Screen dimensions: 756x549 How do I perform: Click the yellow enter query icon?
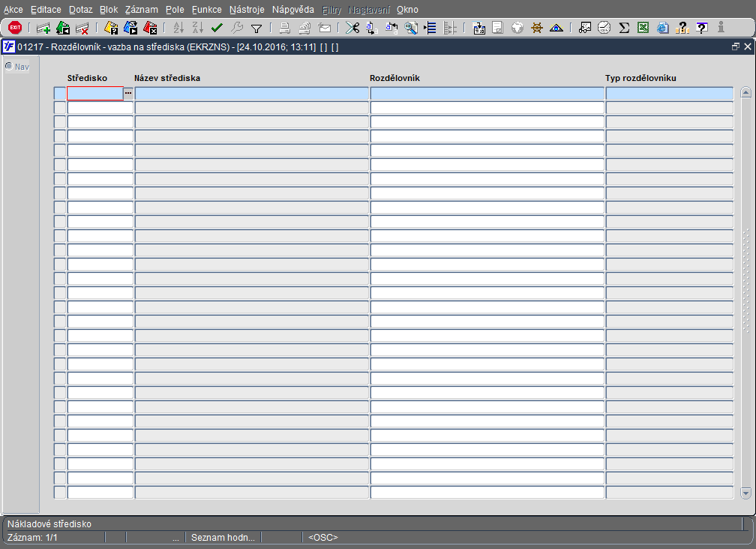(111, 28)
